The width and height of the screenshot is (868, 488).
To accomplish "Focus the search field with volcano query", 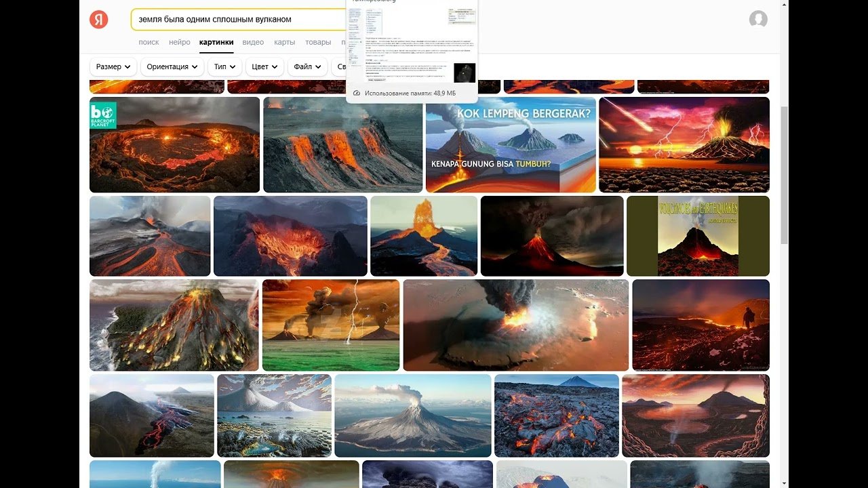I will [x=238, y=20].
